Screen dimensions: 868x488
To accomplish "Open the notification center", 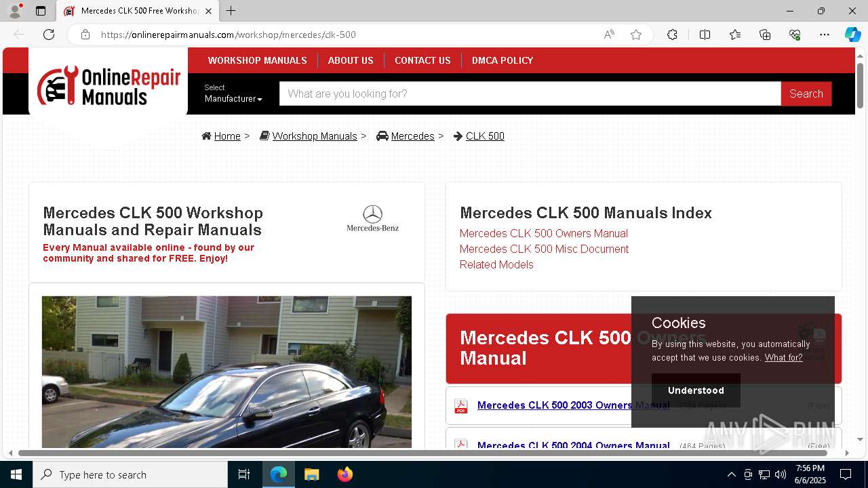I will click(x=846, y=474).
